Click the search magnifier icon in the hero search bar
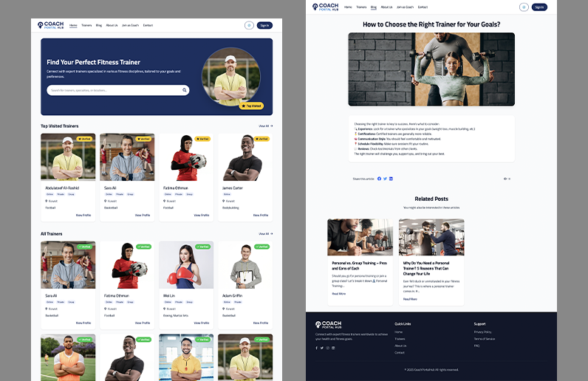588x381 pixels. [185, 90]
